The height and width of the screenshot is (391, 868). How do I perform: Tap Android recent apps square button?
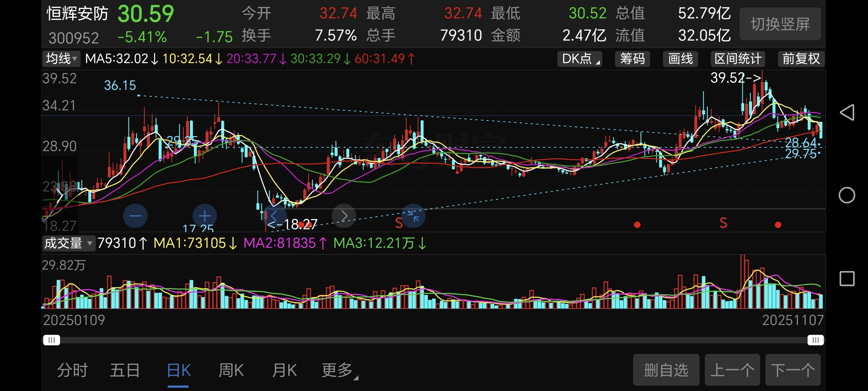(847, 279)
